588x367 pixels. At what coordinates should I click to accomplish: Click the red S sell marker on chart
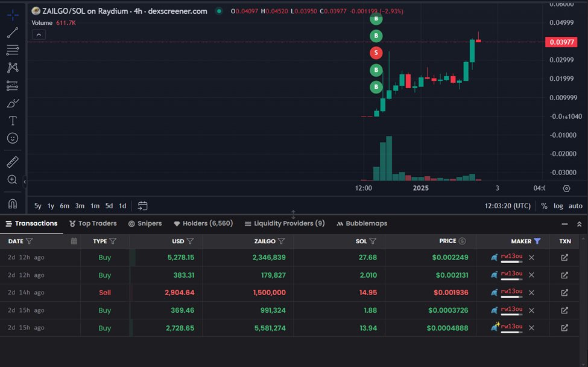(x=376, y=53)
